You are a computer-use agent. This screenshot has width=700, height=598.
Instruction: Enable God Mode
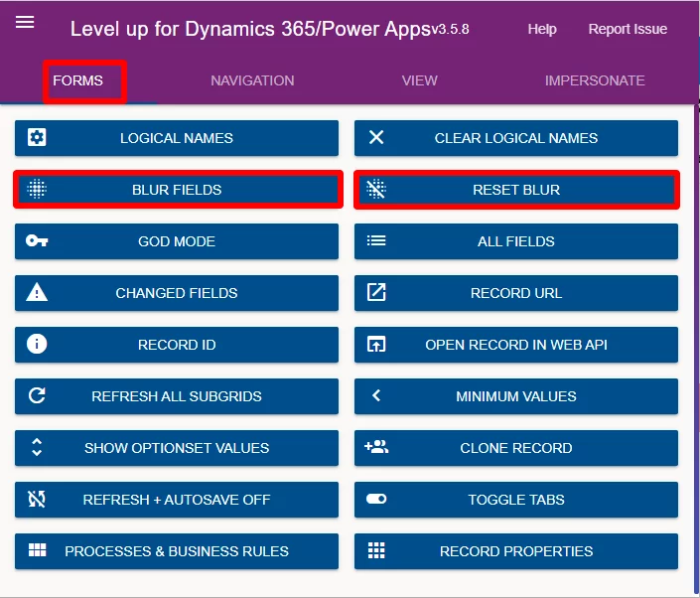click(177, 241)
